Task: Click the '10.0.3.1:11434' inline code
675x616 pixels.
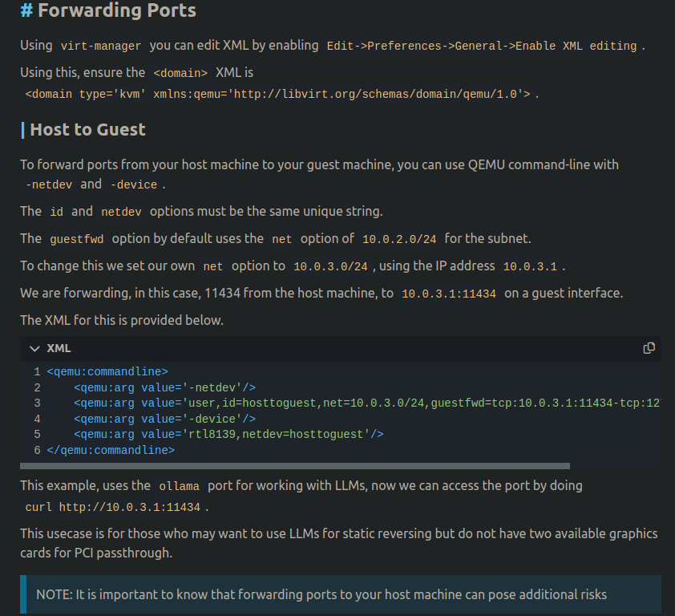Action: (449, 294)
